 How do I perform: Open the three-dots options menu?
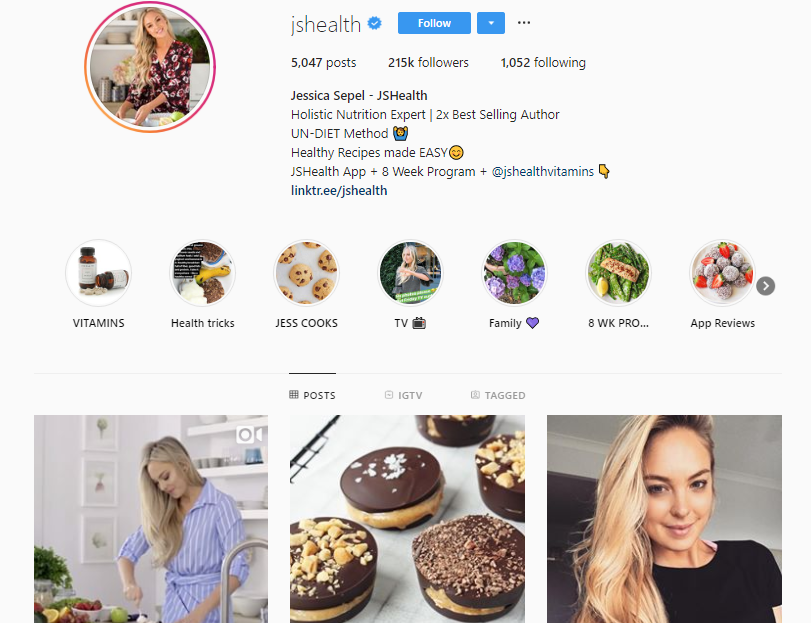point(524,23)
